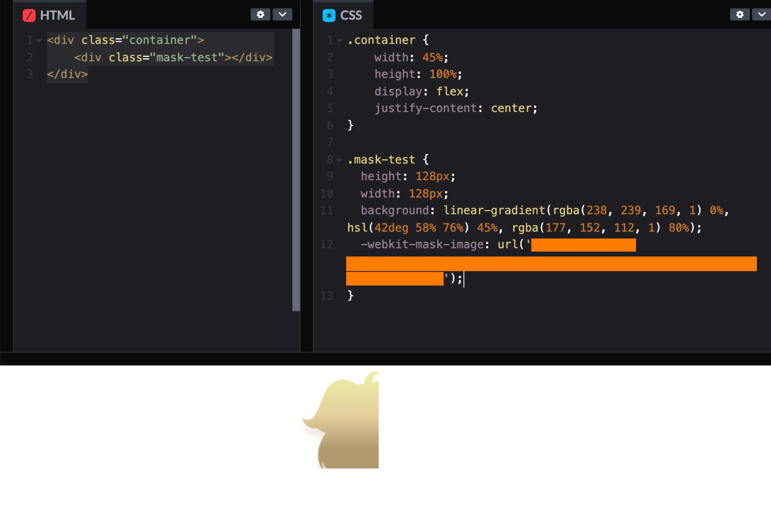Screen dimensions: 771x532
Task: Click the '.container' selector text
Action: (x=381, y=40)
